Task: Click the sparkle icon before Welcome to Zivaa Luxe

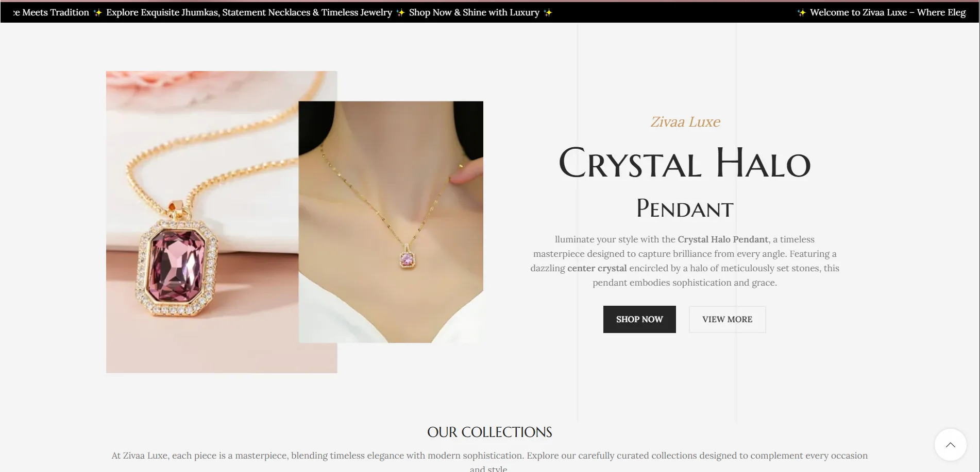Action: tap(802, 12)
